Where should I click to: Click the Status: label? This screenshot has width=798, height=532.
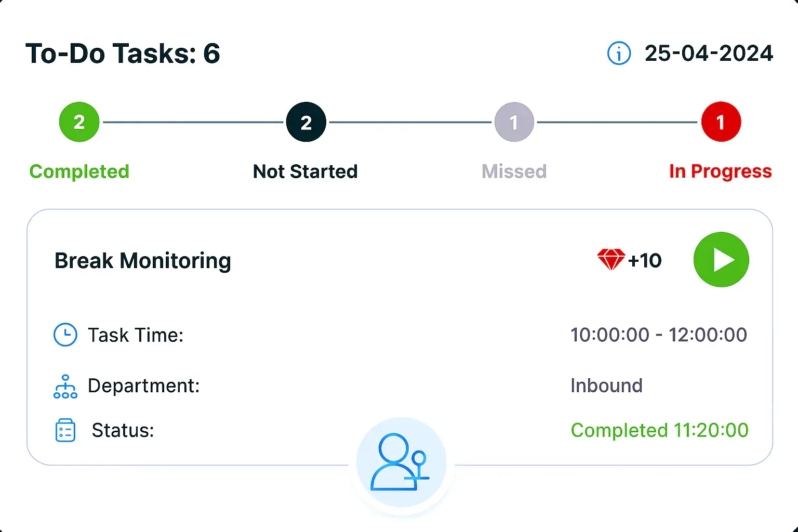pos(123,431)
